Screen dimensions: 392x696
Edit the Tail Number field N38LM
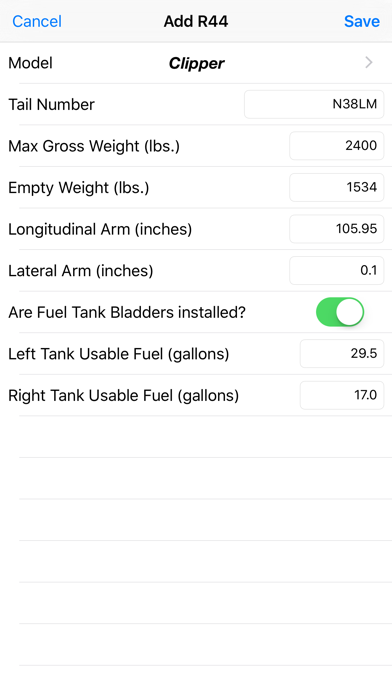(x=314, y=104)
